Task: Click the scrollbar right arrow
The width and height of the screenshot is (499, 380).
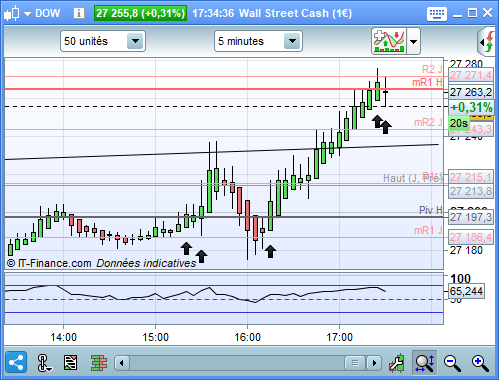Action: 374,363
